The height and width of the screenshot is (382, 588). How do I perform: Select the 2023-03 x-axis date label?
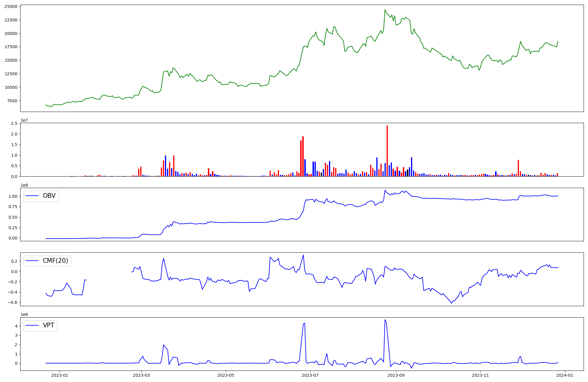click(x=141, y=375)
